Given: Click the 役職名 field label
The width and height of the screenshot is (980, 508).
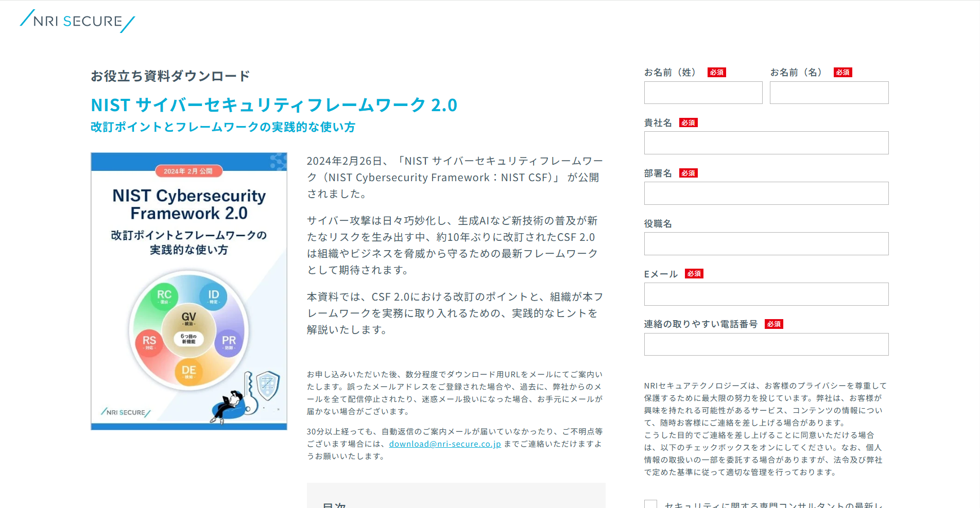Looking at the screenshot, I should 658,223.
